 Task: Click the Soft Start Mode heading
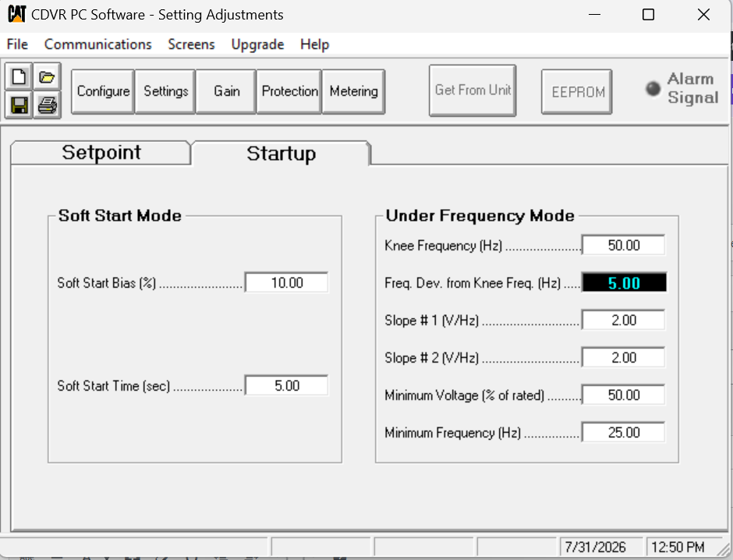[119, 215]
